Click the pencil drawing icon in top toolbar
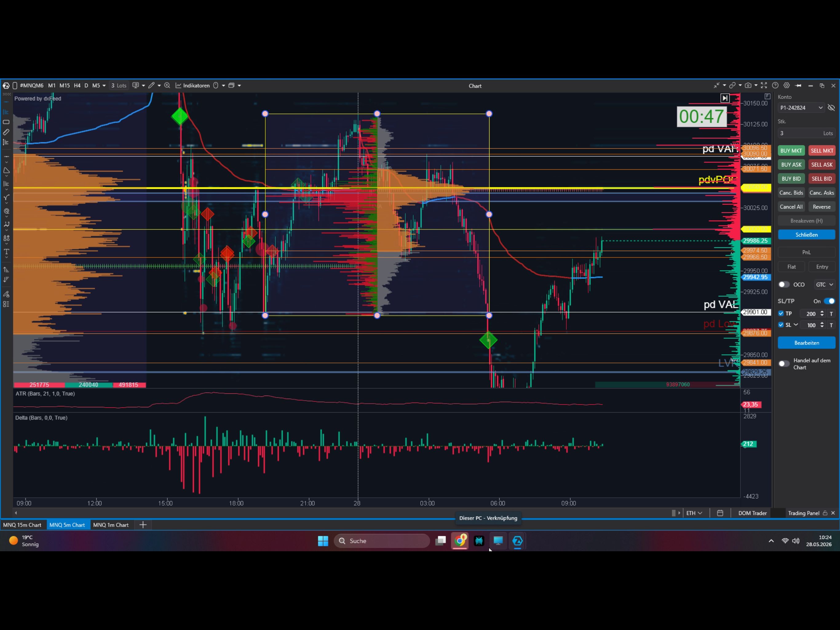840x630 pixels. click(x=151, y=86)
